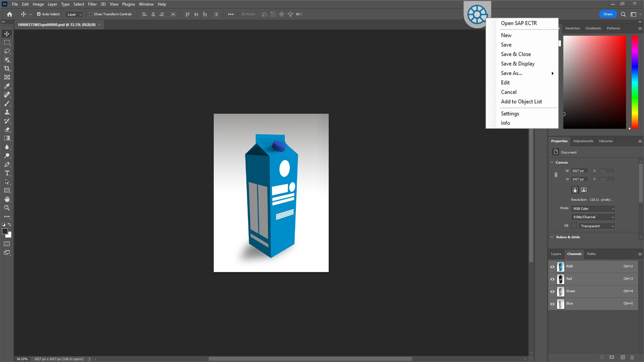Hide the Green channel
The image size is (644, 362).
pos(552,292)
